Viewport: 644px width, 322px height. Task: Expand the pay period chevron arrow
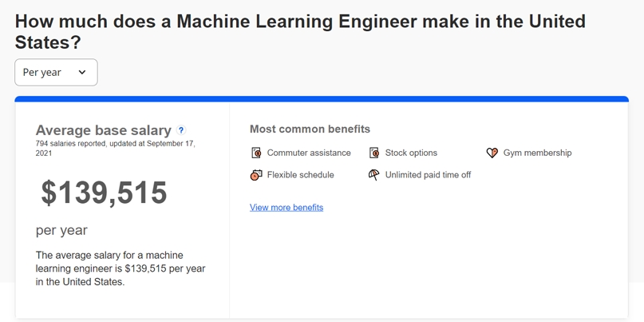coord(82,73)
